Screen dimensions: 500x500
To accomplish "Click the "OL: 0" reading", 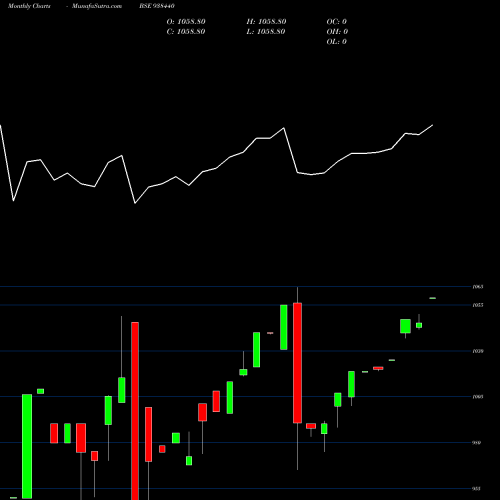I will (x=336, y=42).
